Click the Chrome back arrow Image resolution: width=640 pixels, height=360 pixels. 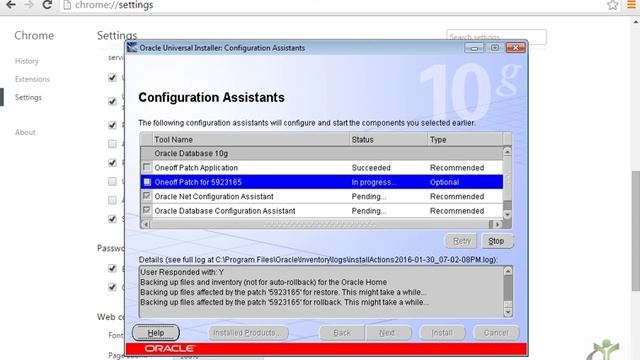[x=11, y=5]
